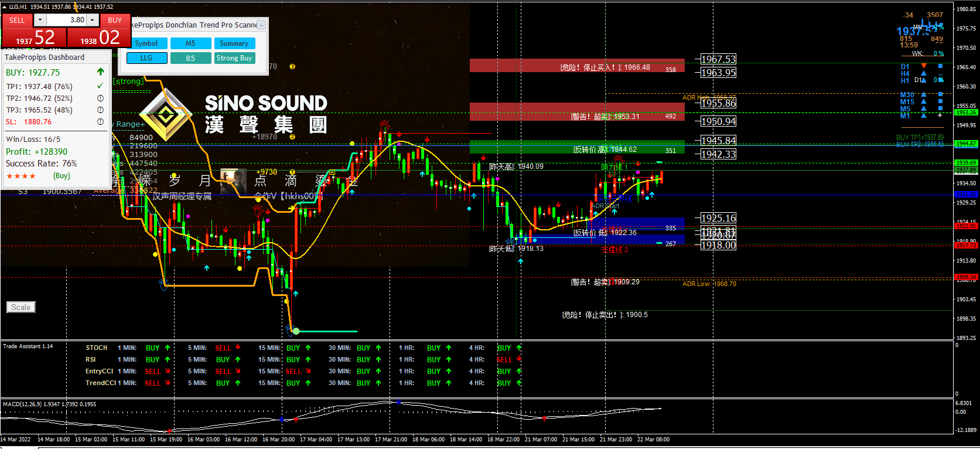The width and height of the screenshot is (980, 449).
Task: Click the H4 blue up-triangle trend icon
Action: 924,74
